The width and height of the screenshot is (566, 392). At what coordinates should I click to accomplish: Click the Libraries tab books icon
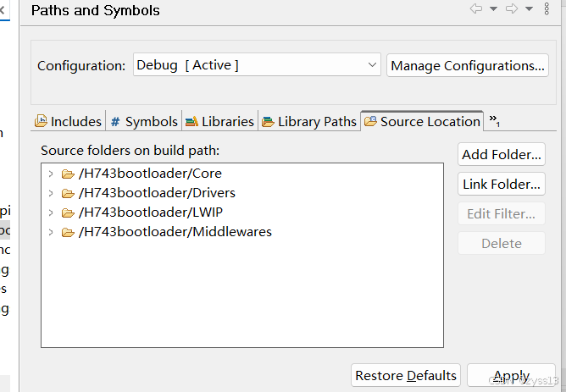(191, 122)
